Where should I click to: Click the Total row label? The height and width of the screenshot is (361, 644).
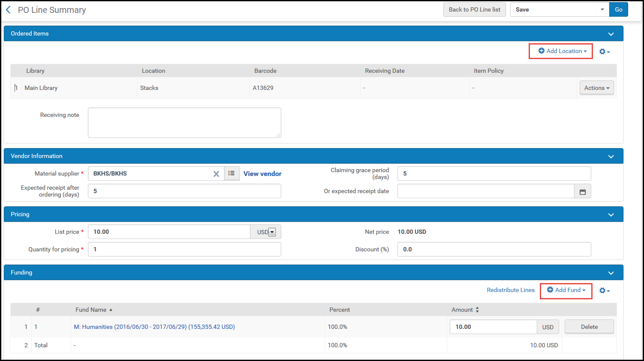41,345
